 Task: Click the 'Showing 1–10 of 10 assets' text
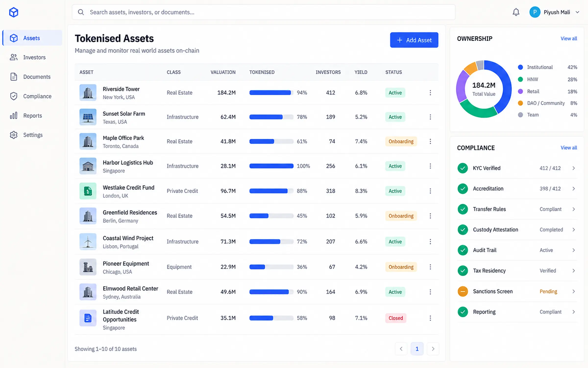(106, 349)
